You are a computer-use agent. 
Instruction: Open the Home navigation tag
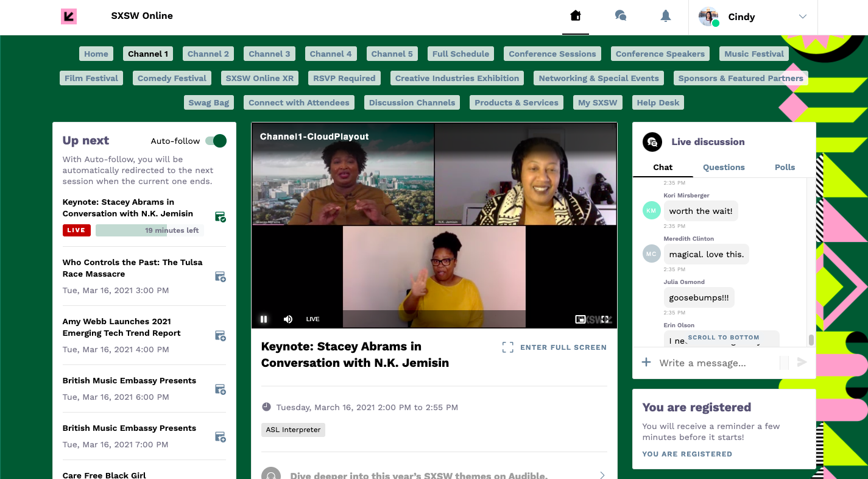96,54
